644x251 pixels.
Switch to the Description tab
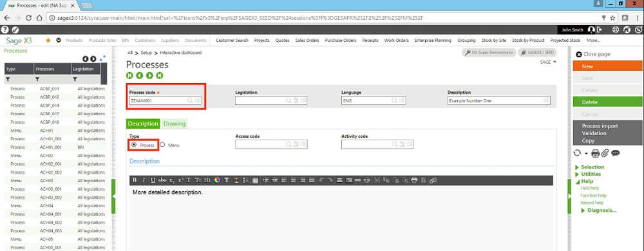[143, 124]
